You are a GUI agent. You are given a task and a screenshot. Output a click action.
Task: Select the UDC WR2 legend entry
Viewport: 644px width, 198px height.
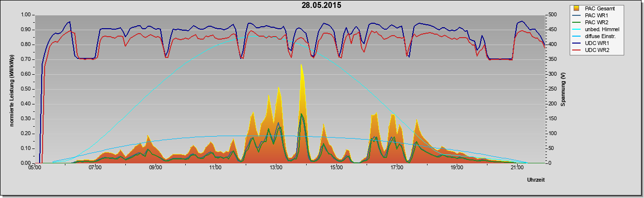596,50
